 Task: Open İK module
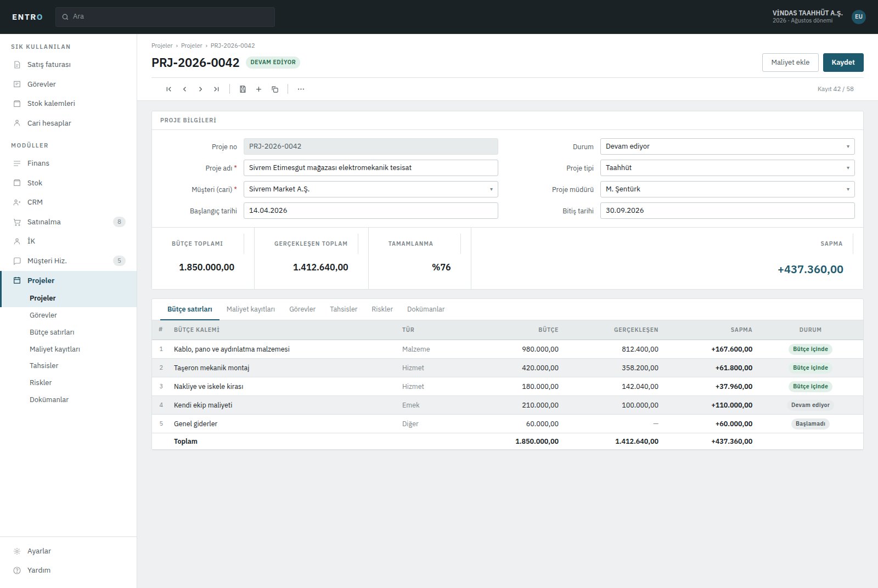point(68,241)
